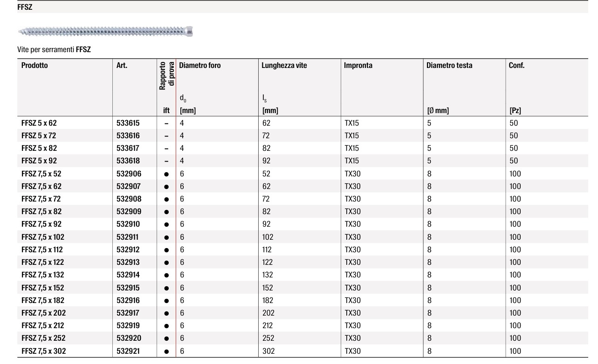Click product FFSZ 7,5 x 132

(x=43, y=275)
